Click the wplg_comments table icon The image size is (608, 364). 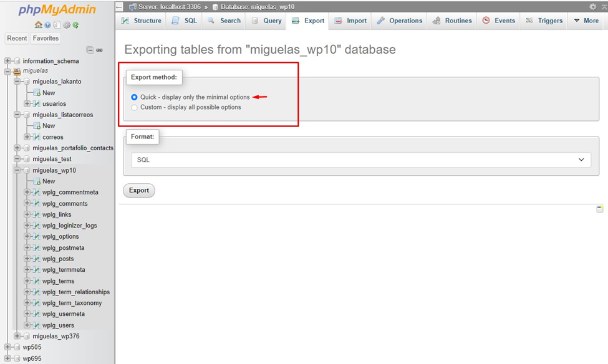coord(37,204)
